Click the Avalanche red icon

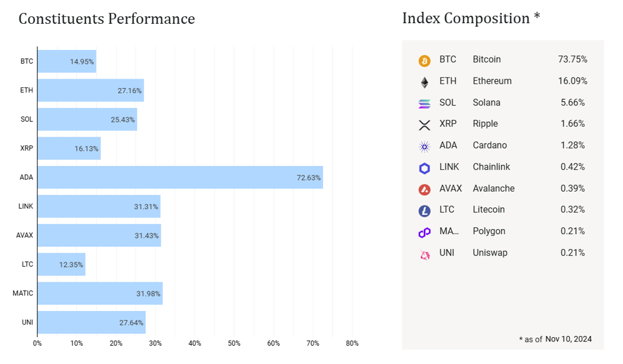(x=425, y=189)
